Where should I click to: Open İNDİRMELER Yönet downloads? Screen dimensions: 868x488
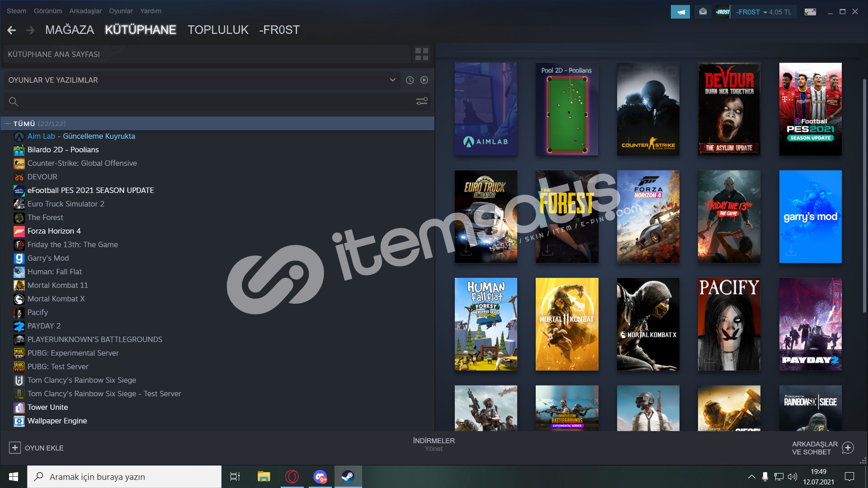click(x=434, y=444)
